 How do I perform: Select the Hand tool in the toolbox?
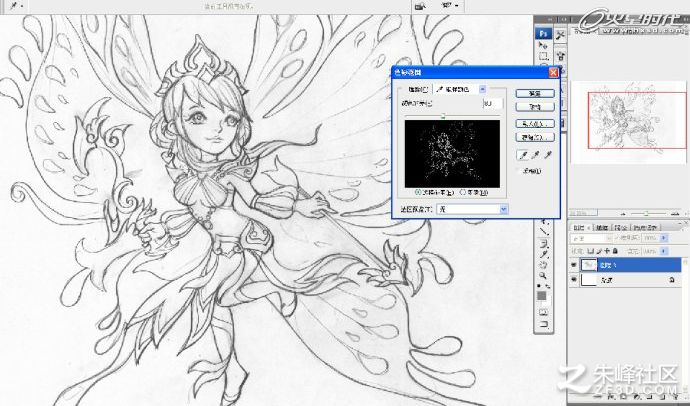(x=544, y=265)
